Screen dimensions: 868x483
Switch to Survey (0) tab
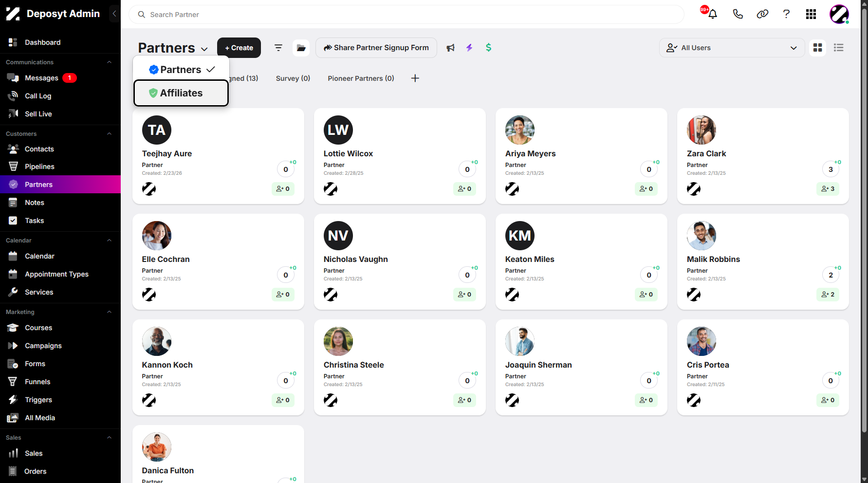coord(293,78)
